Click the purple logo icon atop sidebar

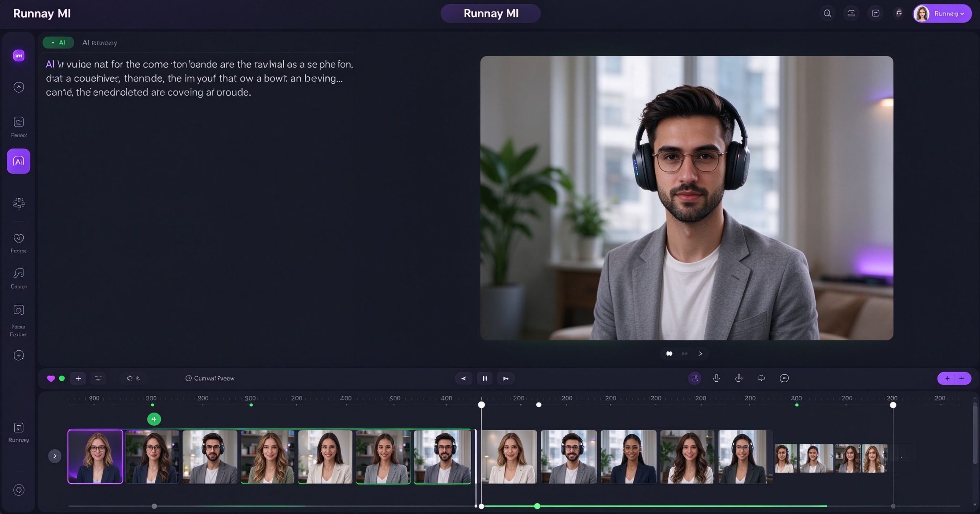tap(19, 55)
